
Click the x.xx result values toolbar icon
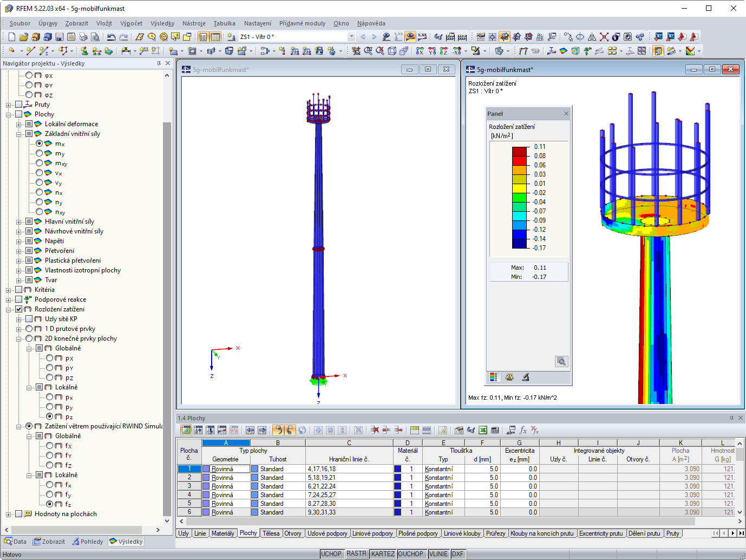point(422,37)
